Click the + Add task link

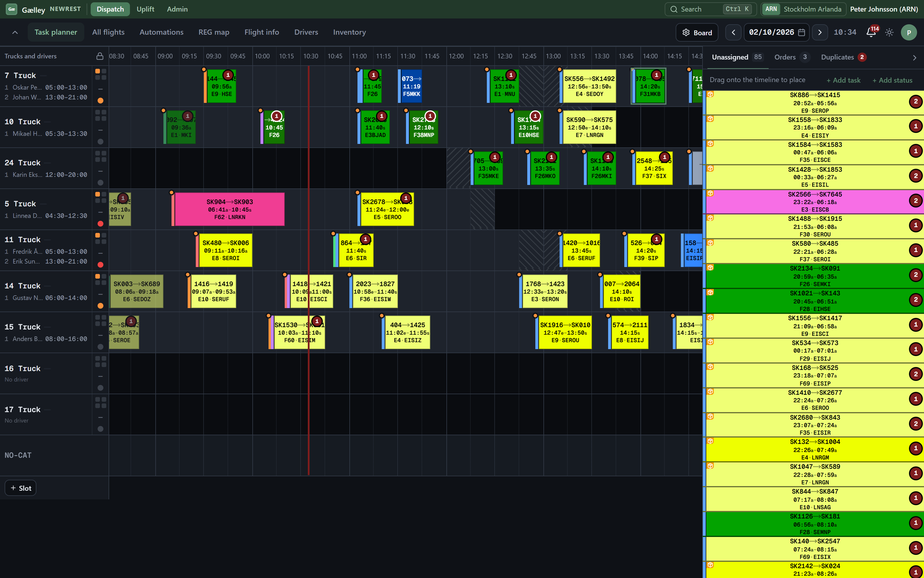click(843, 80)
